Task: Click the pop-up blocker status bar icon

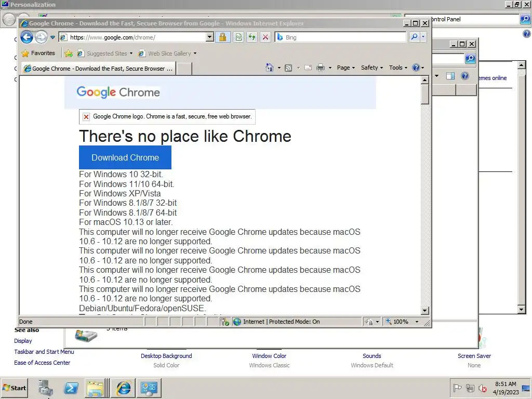Action: click(x=225, y=322)
